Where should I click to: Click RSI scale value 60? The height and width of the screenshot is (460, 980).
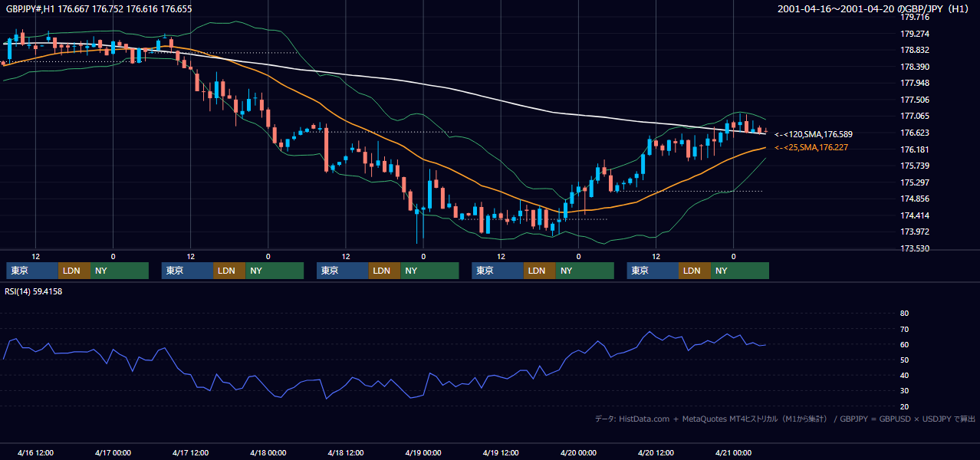pos(904,344)
